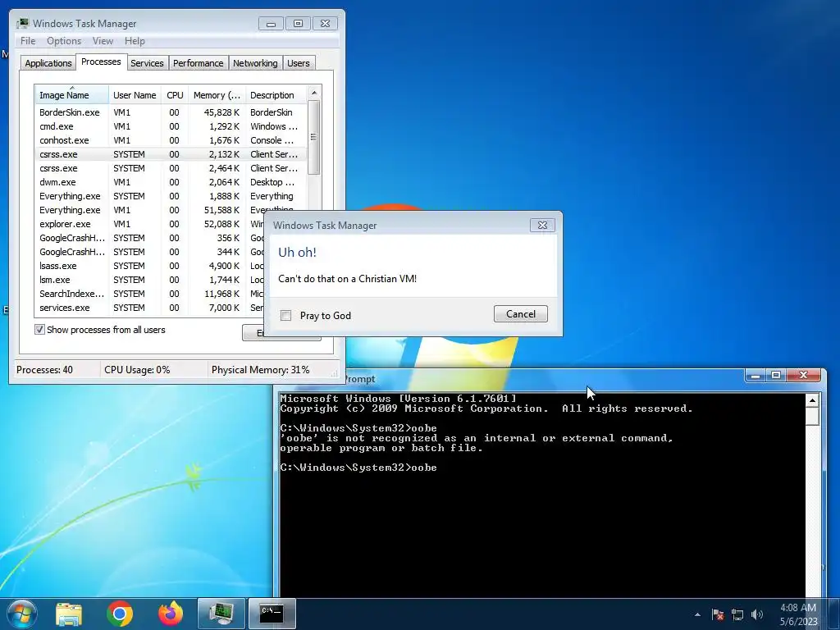Open network tray icon
This screenshot has height=630, width=840.
tap(737, 614)
